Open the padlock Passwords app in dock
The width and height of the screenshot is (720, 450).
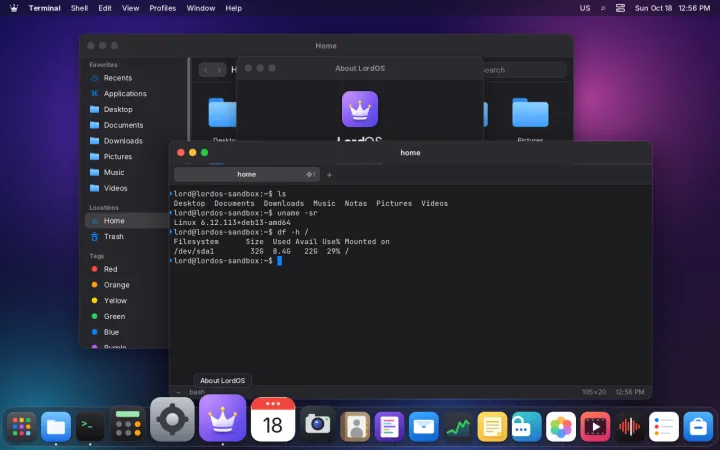(527, 427)
